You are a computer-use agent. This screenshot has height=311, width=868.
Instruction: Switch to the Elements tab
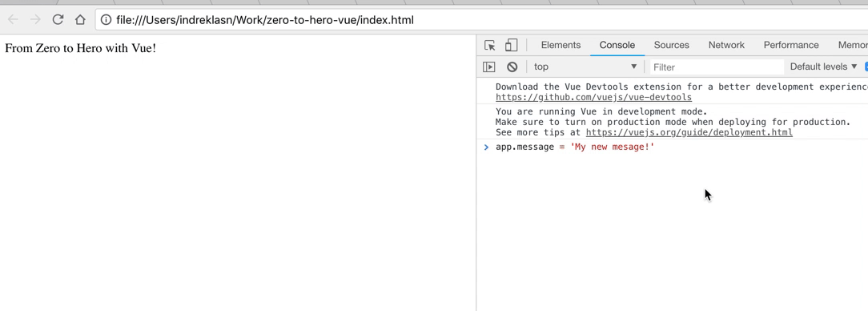point(561,45)
